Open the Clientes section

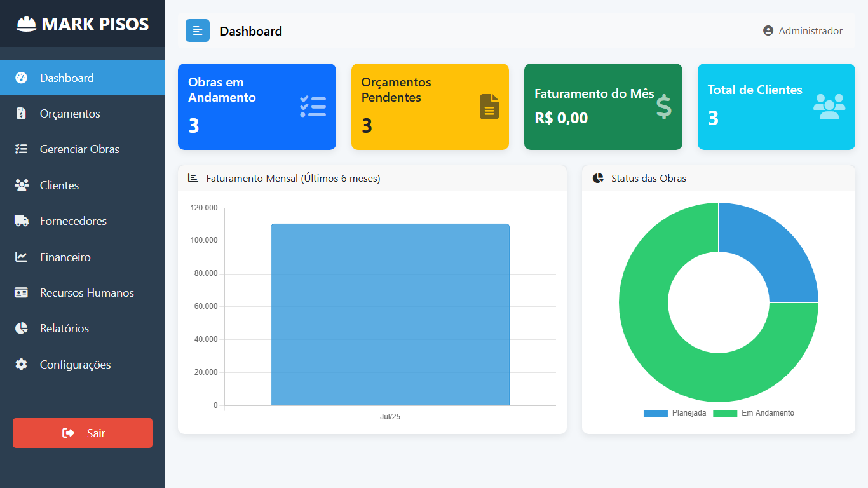(x=83, y=185)
